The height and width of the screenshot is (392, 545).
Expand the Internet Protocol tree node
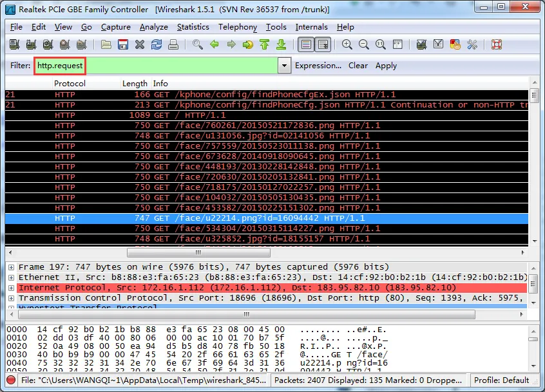(11, 288)
